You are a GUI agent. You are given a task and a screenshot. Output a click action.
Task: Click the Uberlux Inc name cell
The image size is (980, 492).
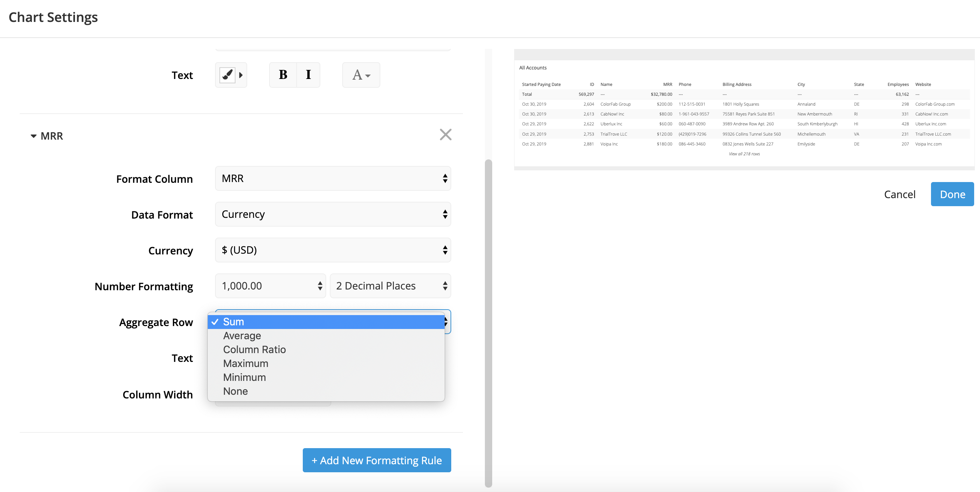click(x=611, y=124)
